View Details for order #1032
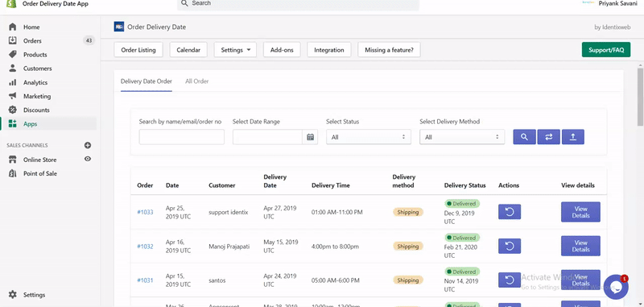This screenshot has width=644, height=307. (580, 247)
